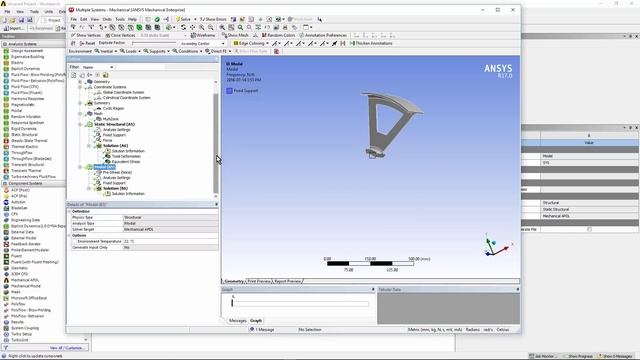Select Transient Thermal in Workbench Toolbox
640x360 pixels.
[26, 171]
